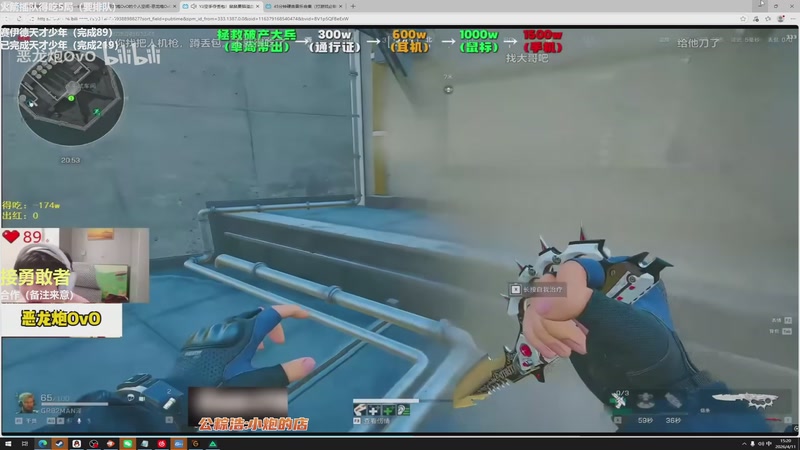Close the second browser tab

(258, 6)
